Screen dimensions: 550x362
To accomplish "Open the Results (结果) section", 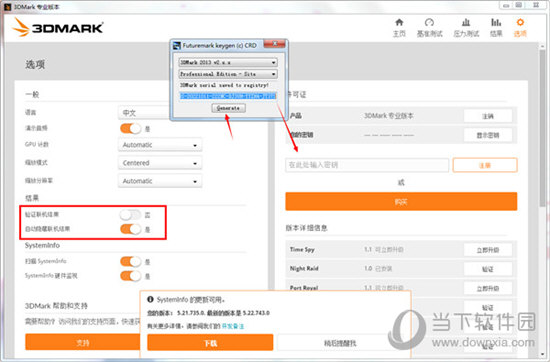I will point(496,28).
